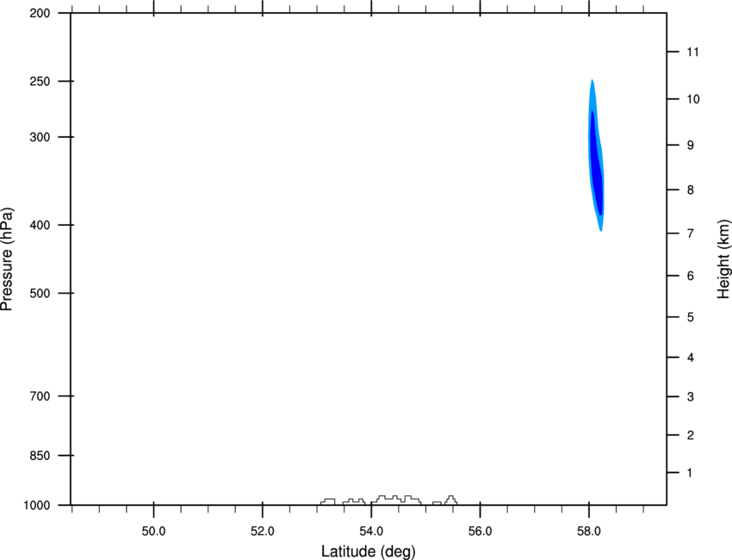Click the 52.0 latitude tick label

pyautogui.click(x=263, y=531)
